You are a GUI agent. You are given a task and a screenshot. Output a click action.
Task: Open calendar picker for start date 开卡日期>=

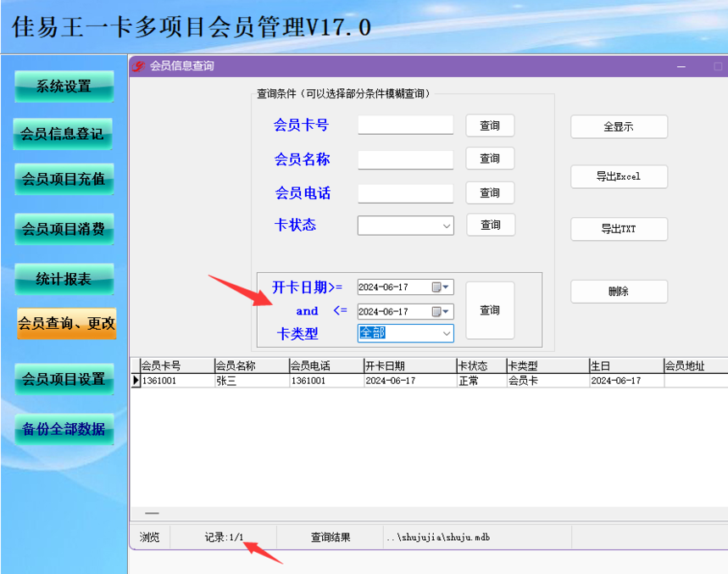pyautogui.click(x=441, y=287)
